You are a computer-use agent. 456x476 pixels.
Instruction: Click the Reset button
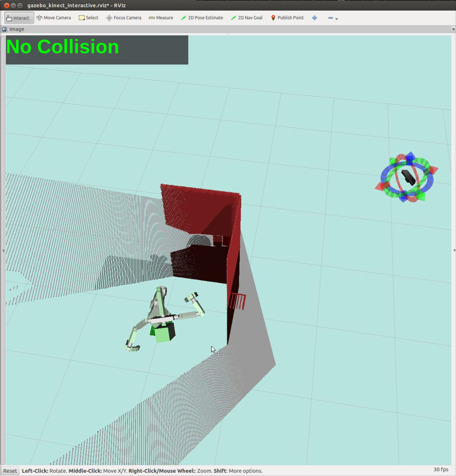(10, 471)
